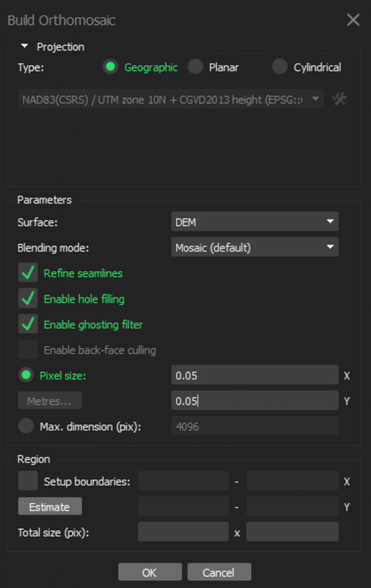Click the pixel size Y input field
The width and height of the screenshot is (371, 588).
[254, 401]
